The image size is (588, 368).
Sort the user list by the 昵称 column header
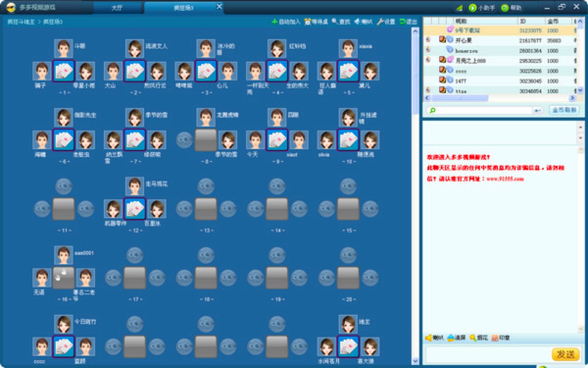486,21
